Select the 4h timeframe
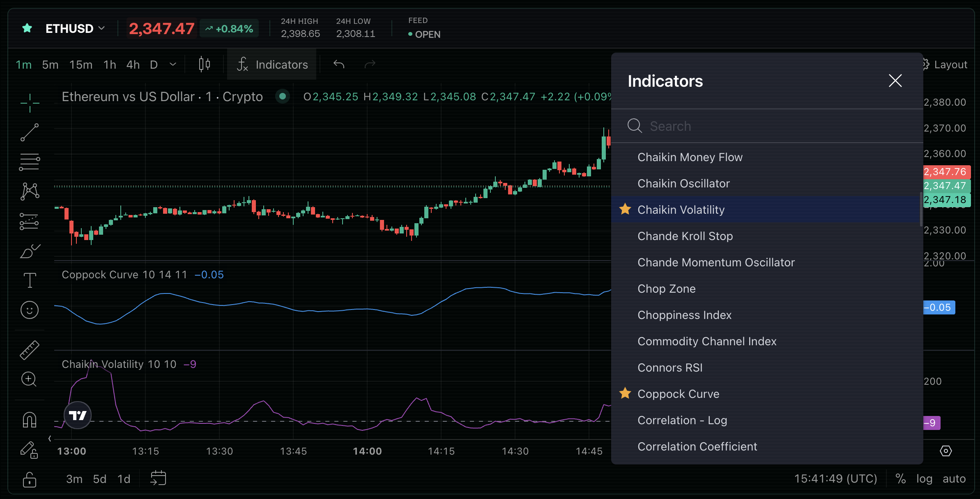980x499 pixels. 133,65
